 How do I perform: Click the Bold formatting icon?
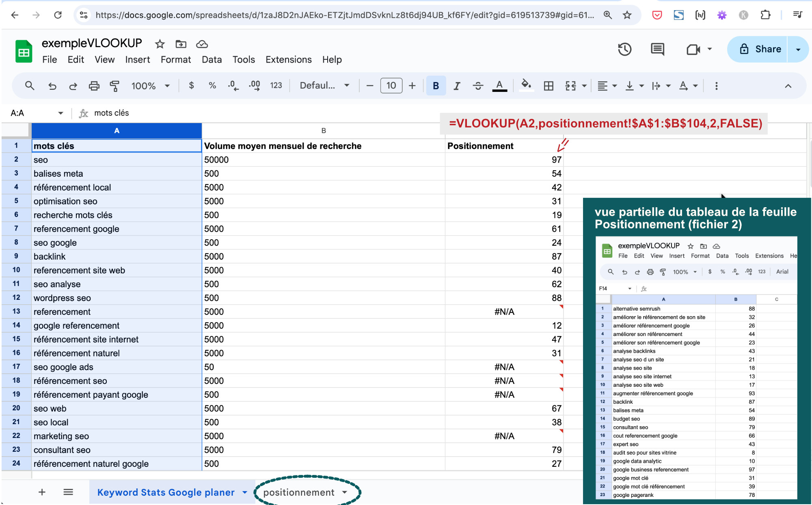point(436,86)
